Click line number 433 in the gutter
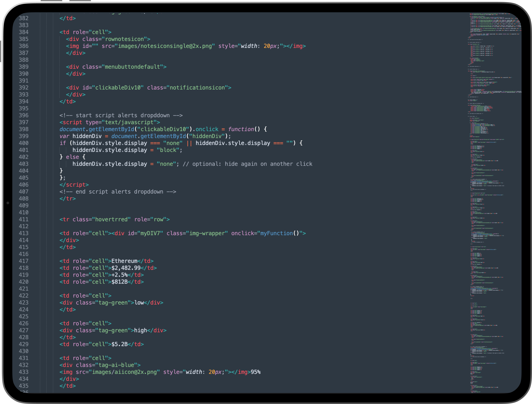Viewport: 532px width, 404px height. (x=24, y=372)
